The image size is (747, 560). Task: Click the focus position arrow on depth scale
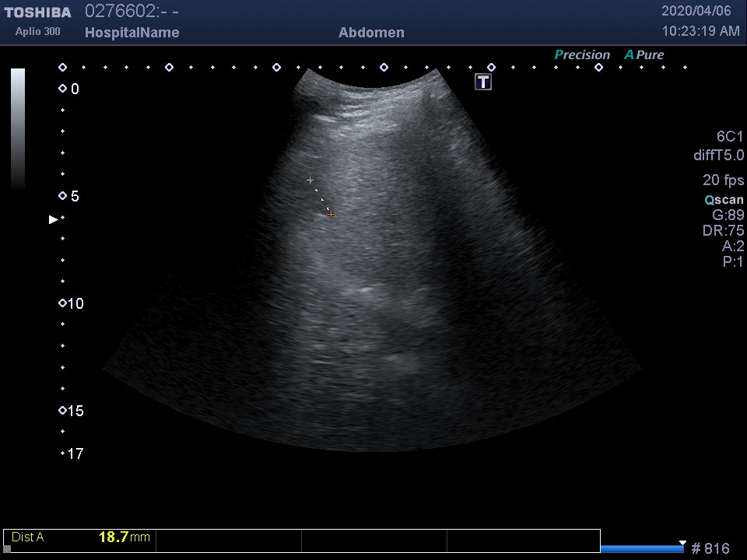pyautogui.click(x=53, y=219)
